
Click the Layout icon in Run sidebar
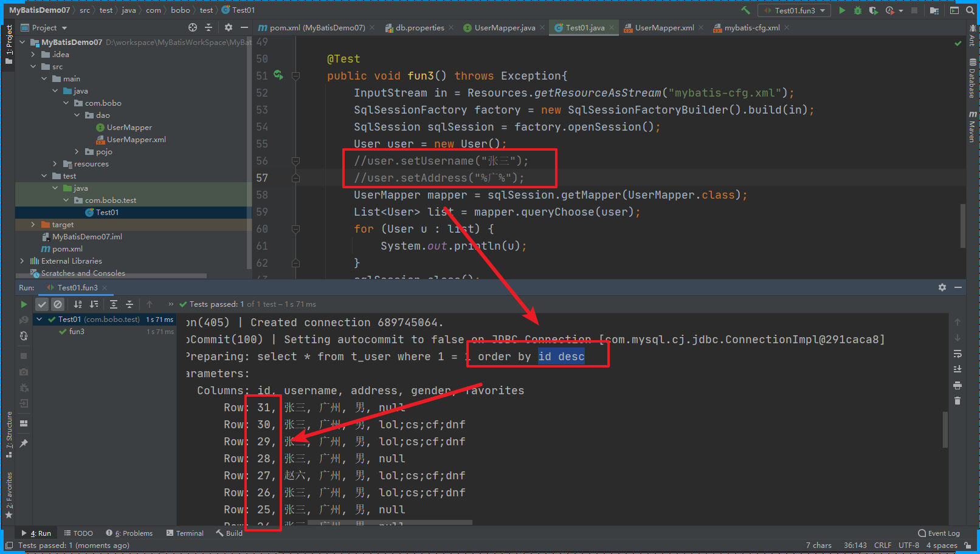pos(24,423)
